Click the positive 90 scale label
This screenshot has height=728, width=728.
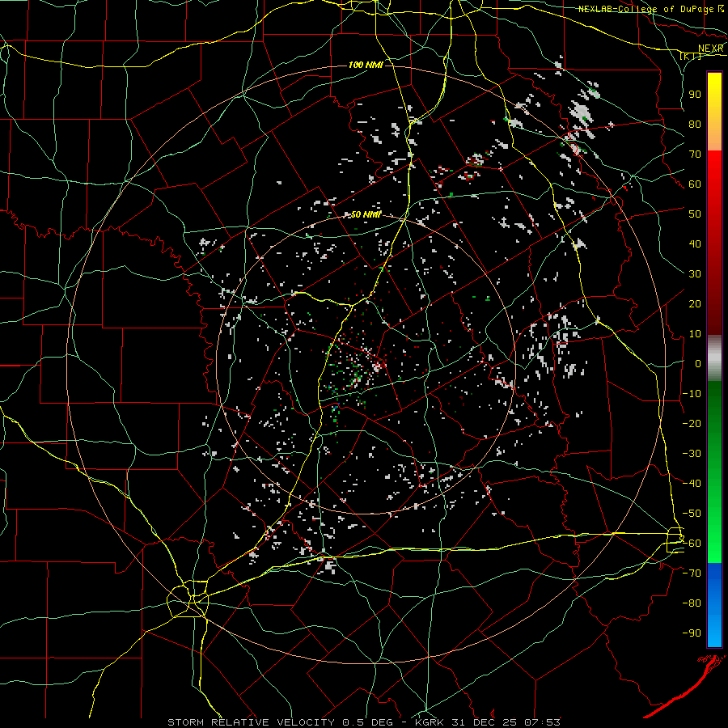(x=695, y=95)
